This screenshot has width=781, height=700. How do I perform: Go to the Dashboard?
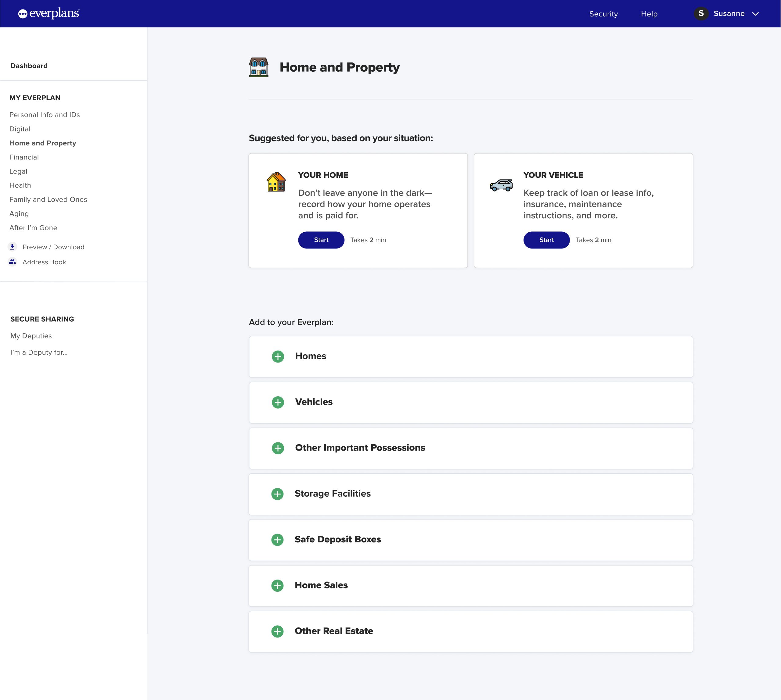pyautogui.click(x=29, y=66)
